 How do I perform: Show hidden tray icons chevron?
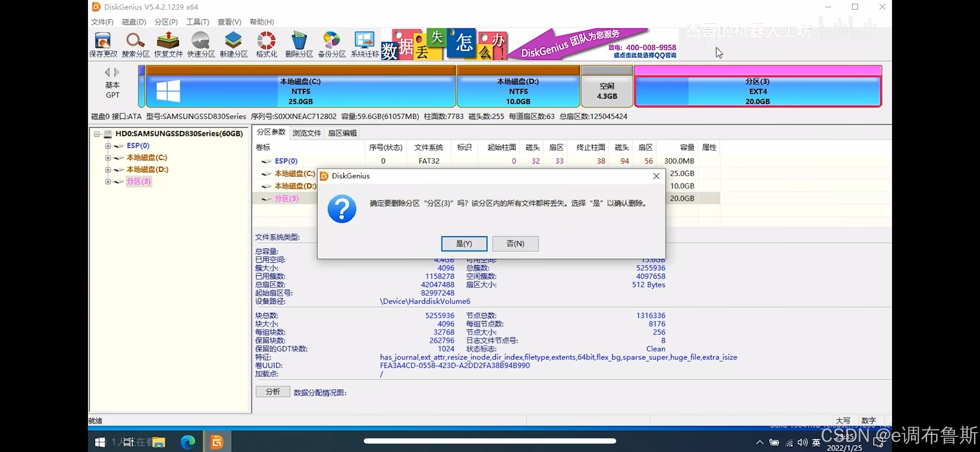759,442
